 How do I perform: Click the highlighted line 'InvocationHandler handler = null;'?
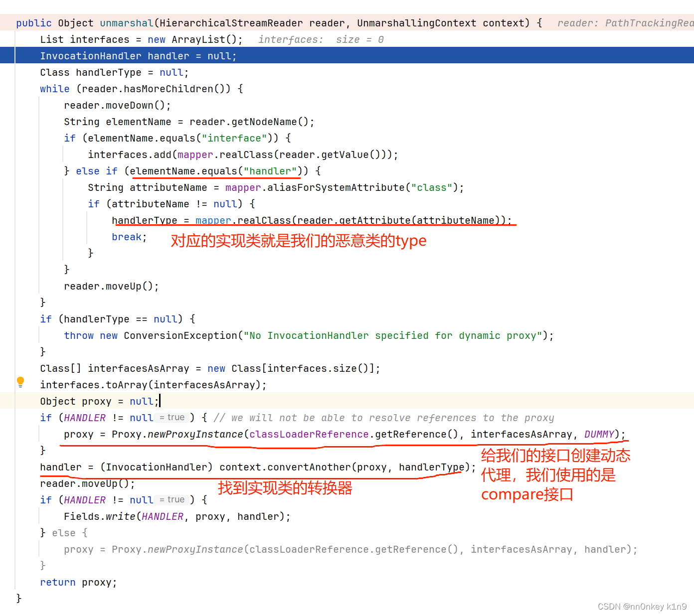tap(347, 55)
